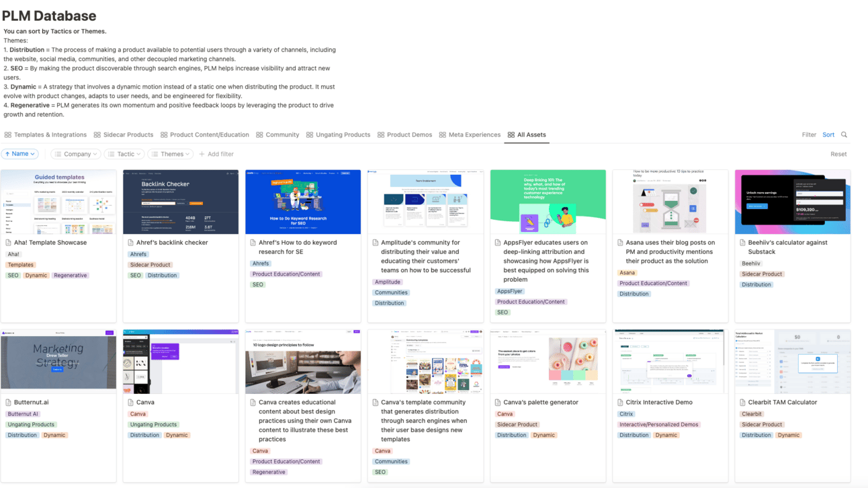Click the "Clearbit" company tag
This screenshot has height=488, width=868.
pyautogui.click(x=752, y=414)
